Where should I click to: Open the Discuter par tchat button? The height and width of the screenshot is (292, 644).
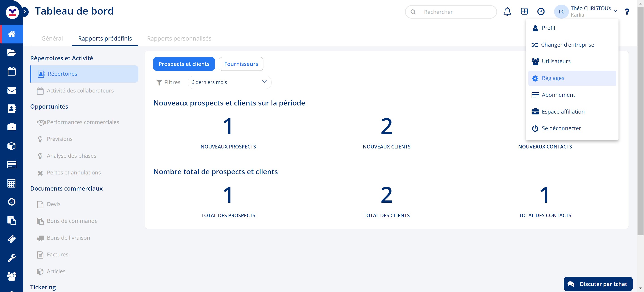coord(598,284)
